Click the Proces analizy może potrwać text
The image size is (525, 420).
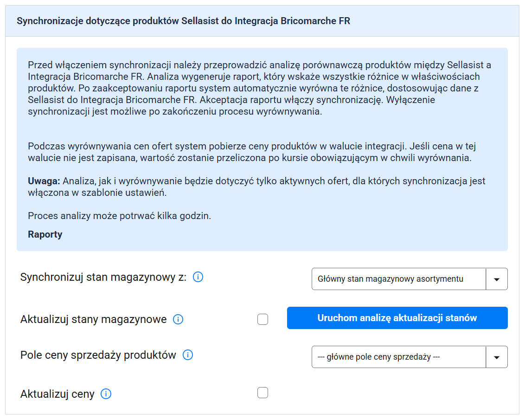point(119,216)
